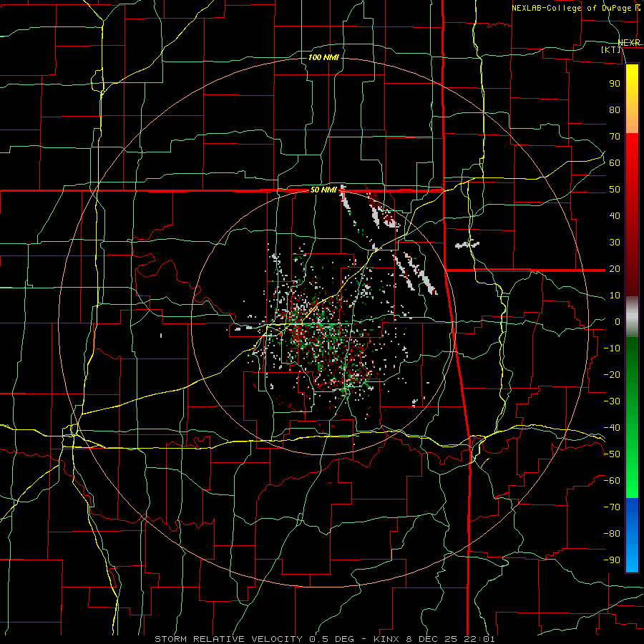Click the -70 value on velocity scale
The height and width of the screenshot is (644, 644).
(x=612, y=507)
